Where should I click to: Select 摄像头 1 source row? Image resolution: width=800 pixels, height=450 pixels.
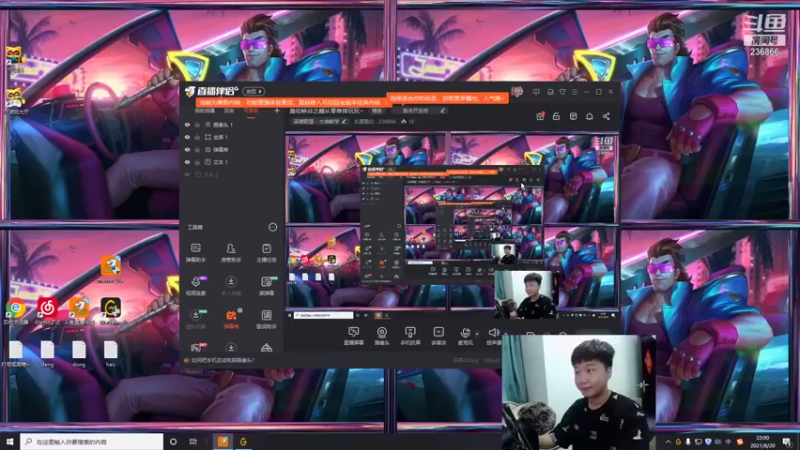[x=233, y=124]
